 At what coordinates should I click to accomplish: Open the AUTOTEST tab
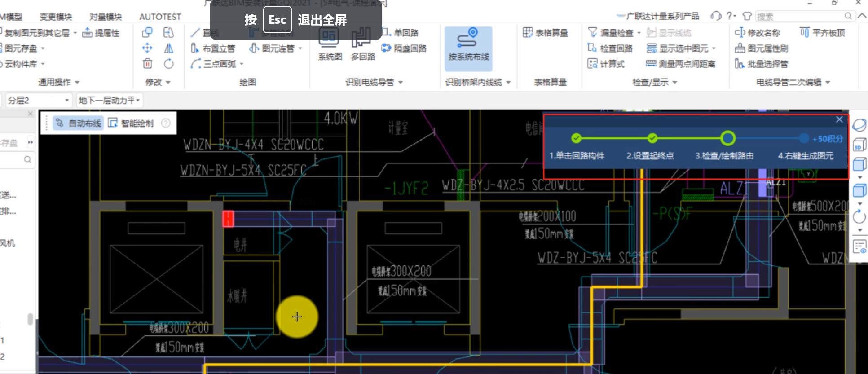coord(160,17)
